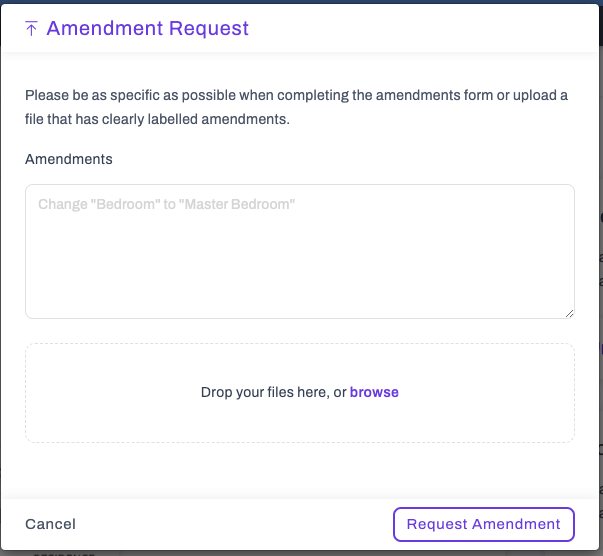Click the dark strip above the dialog
The image size is (603, 556).
pyautogui.click(x=302, y=2)
